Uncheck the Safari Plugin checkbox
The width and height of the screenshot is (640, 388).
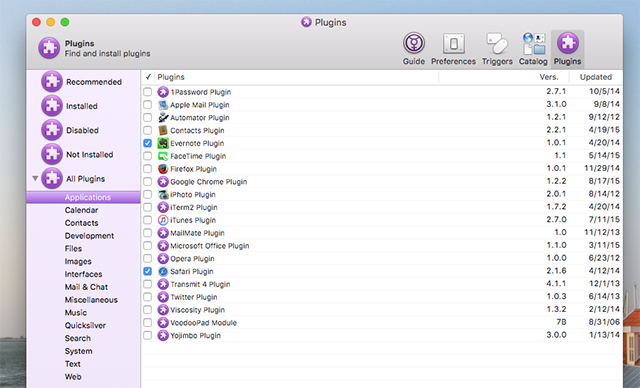pyautogui.click(x=147, y=271)
